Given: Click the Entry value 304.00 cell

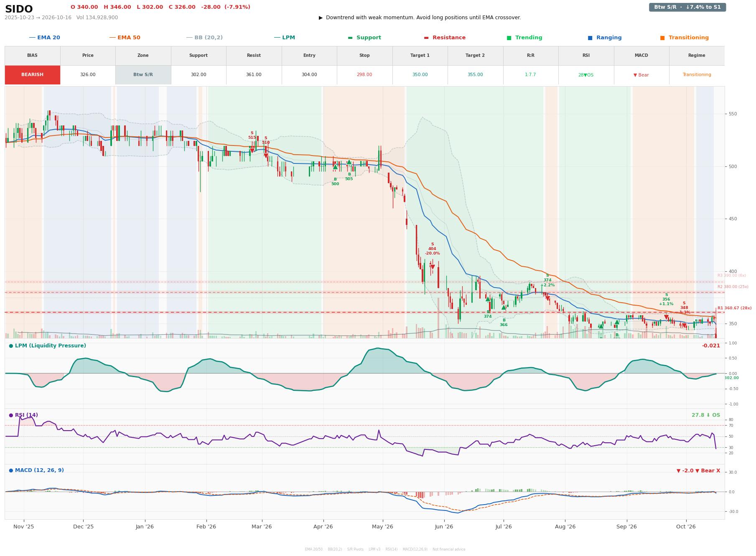Looking at the screenshot, I should (x=309, y=75).
